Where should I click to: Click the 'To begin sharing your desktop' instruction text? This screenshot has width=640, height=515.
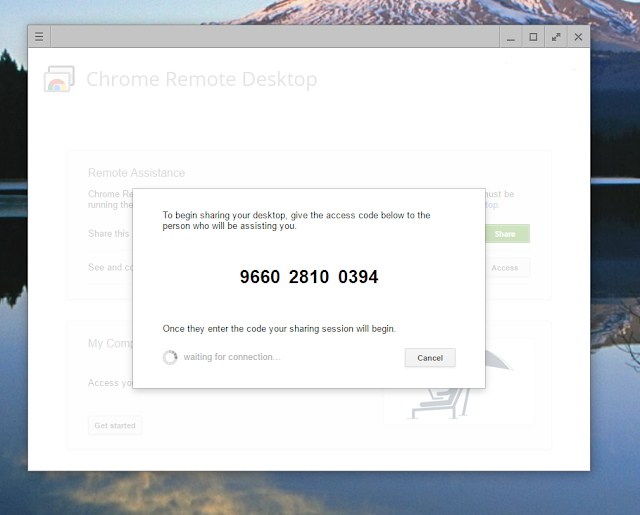pos(296,220)
